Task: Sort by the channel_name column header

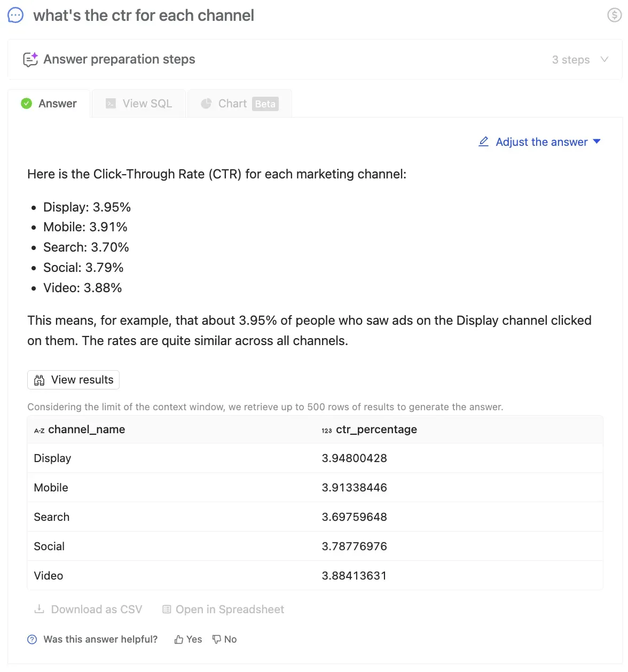Action: click(86, 429)
